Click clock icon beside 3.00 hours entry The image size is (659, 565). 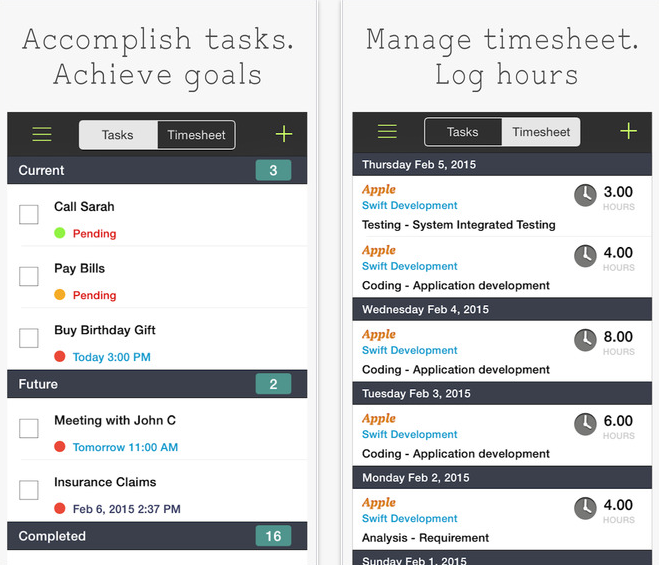[x=585, y=195]
